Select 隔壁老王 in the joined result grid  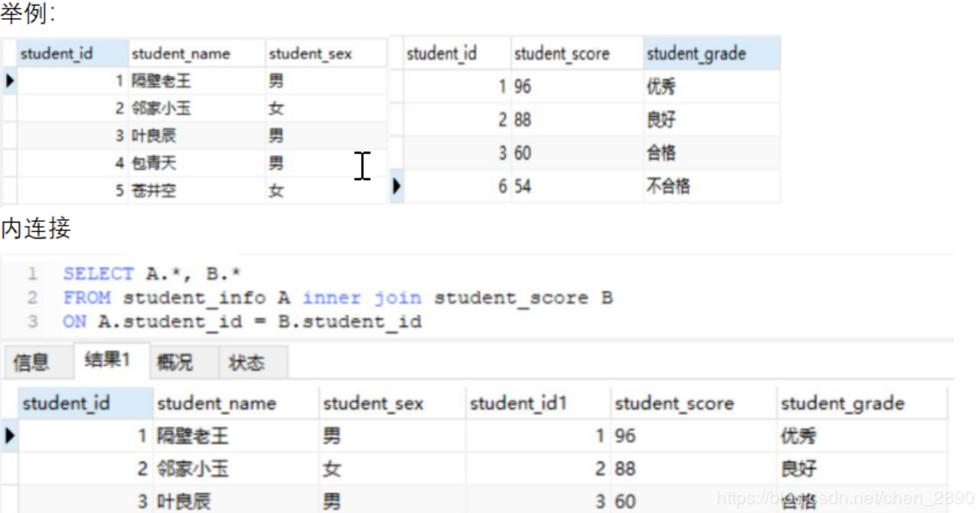pyautogui.click(x=237, y=436)
